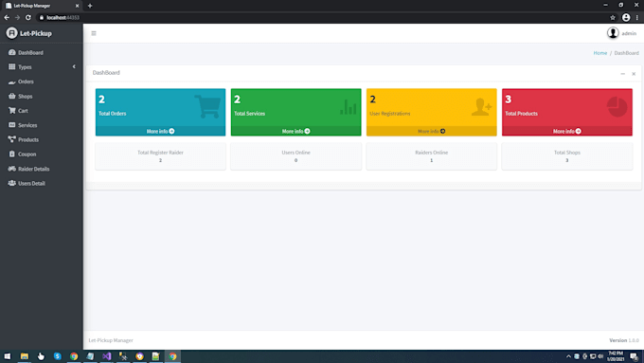The image size is (644, 363).
Task: Expand the Types submenu chevron
Action: pyautogui.click(x=74, y=66)
